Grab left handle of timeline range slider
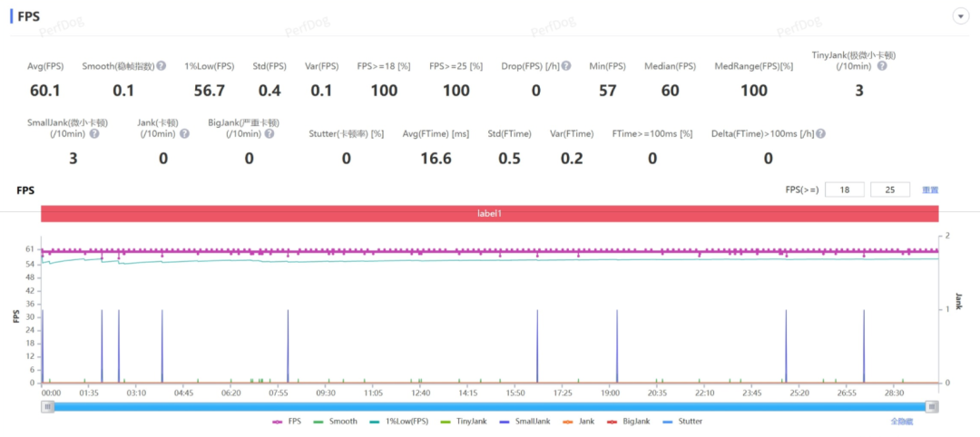 47,407
